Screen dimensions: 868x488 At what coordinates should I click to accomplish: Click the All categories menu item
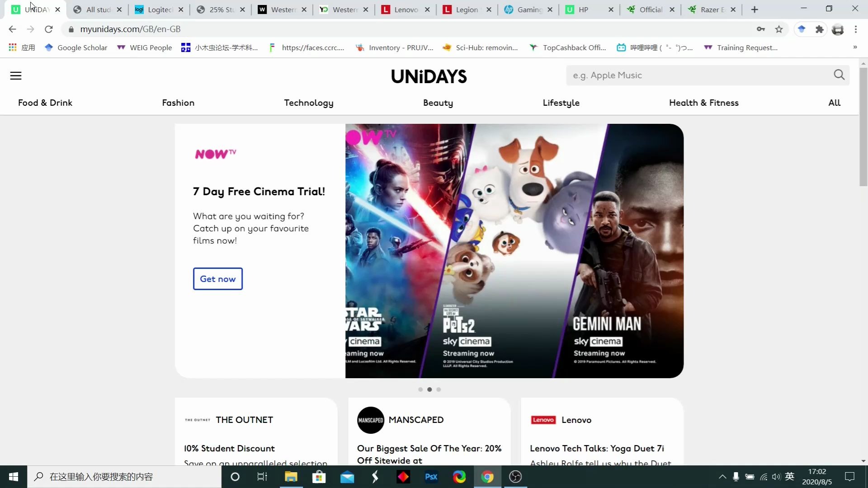tap(834, 102)
